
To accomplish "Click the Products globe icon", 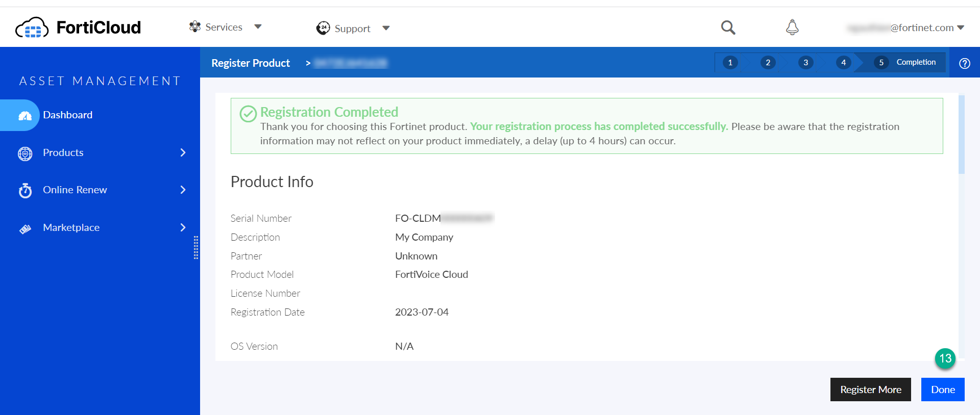I will 25,153.
